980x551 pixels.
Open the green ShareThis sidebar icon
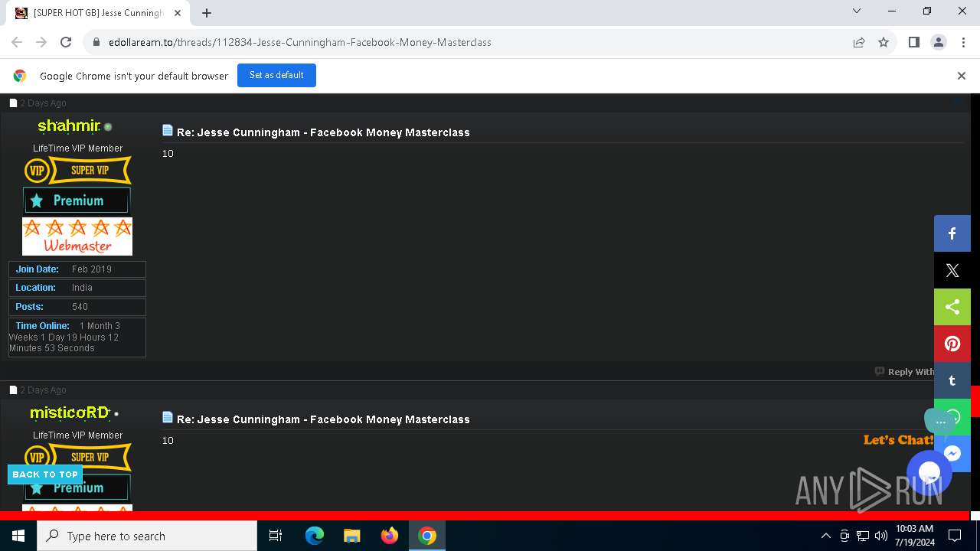[x=952, y=307]
